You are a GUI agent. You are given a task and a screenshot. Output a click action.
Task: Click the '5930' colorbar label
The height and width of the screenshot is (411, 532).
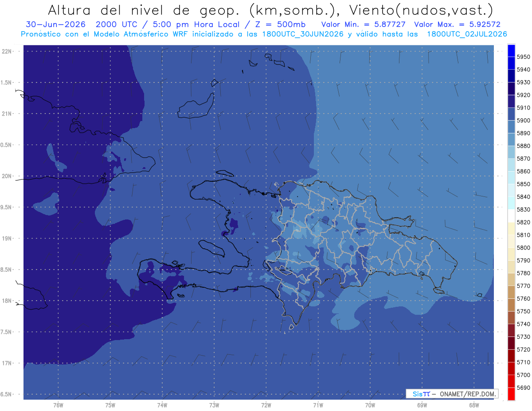click(x=523, y=82)
